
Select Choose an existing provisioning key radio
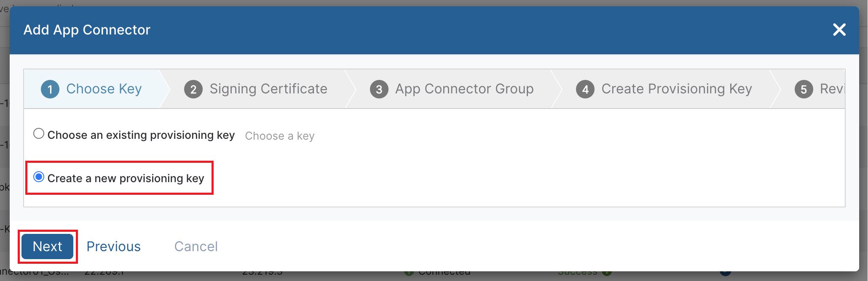[39, 134]
